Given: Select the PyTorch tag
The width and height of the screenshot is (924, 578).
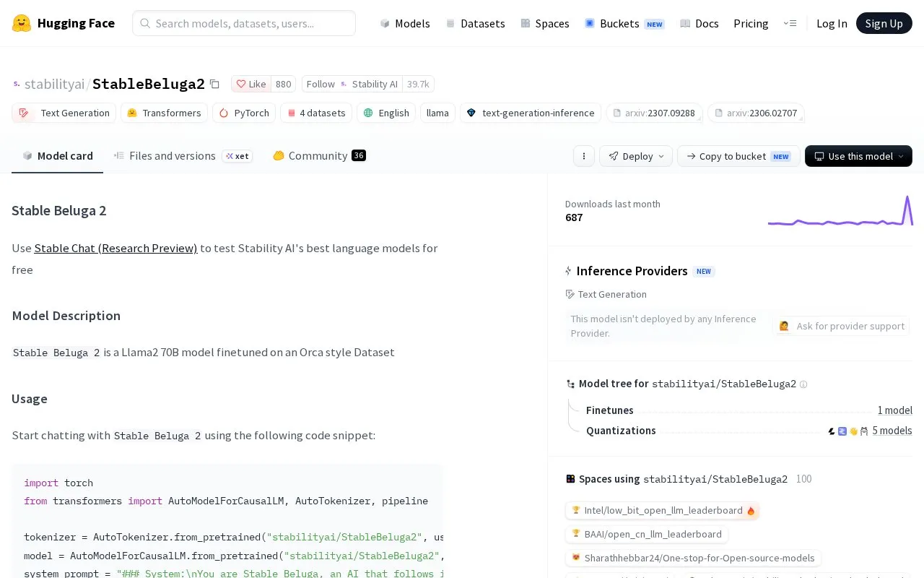Looking at the screenshot, I should pos(244,113).
